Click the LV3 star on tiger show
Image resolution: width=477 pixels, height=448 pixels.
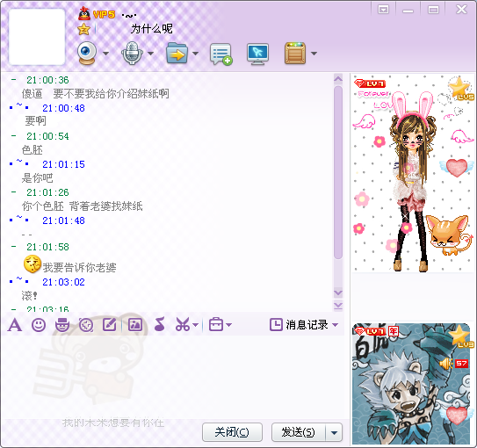(x=461, y=336)
